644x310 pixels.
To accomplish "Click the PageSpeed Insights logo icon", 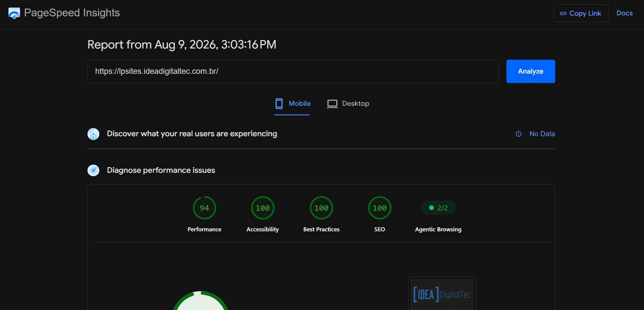I will (x=14, y=13).
